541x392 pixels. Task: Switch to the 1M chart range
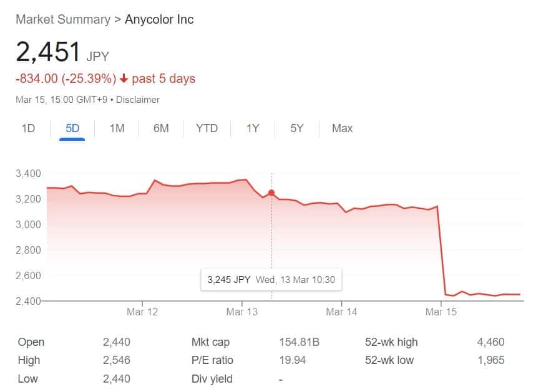[x=117, y=128]
